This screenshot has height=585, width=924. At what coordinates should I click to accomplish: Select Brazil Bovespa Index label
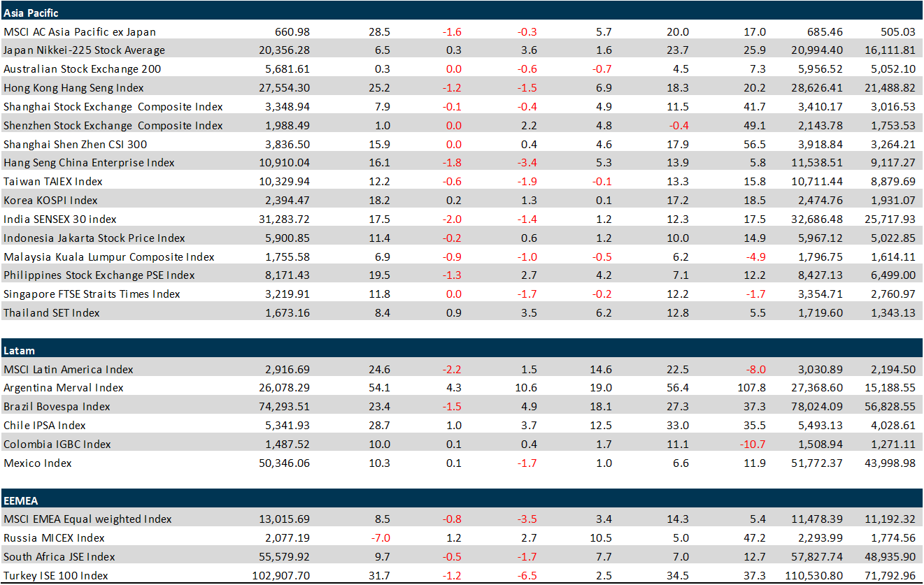(x=57, y=407)
